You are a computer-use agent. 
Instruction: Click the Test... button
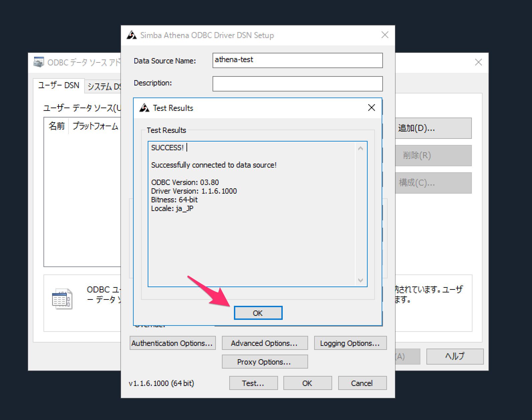coord(253,383)
